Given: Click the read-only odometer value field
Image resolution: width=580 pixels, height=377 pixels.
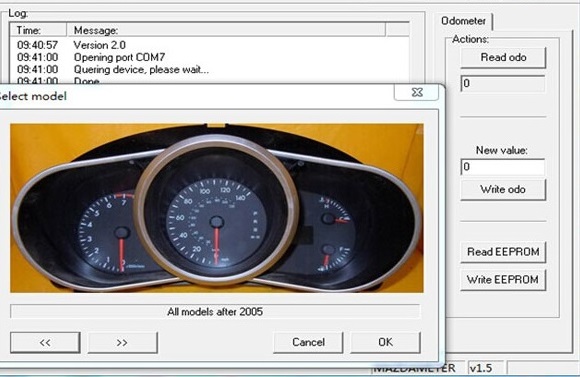Looking at the screenshot, I should pos(503,84).
